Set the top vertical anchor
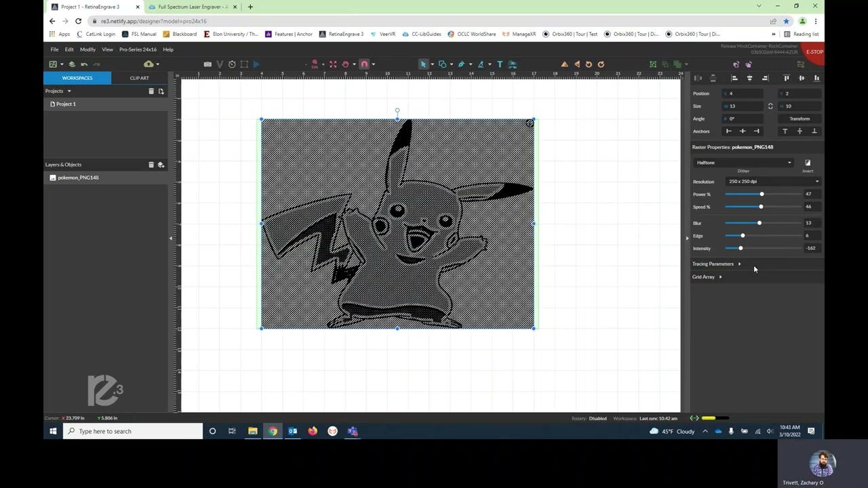 pos(785,131)
